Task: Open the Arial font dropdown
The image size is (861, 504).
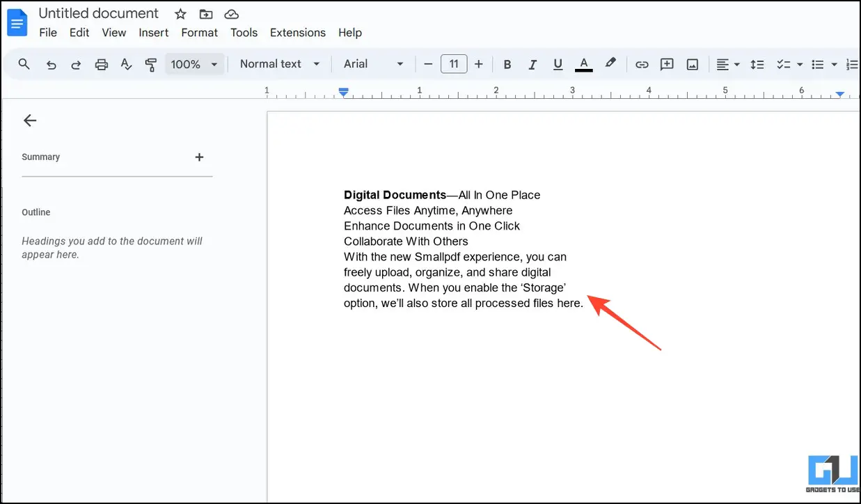Action: [374, 64]
